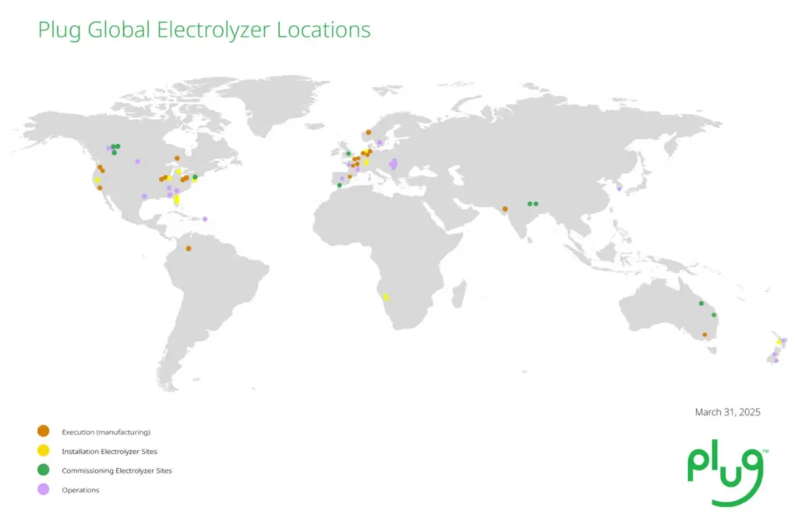Click the "Installation Electrolyzer Sites" legend label
The width and height of the screenshot is (798, 532).
click(x=115, y=451)
